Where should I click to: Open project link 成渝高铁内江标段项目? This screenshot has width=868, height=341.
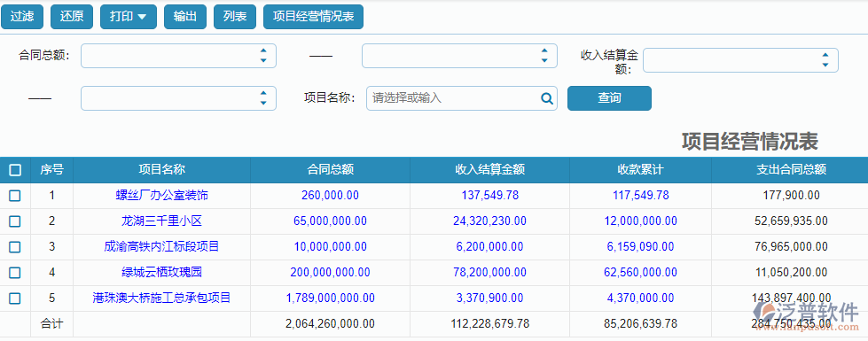point(161,246)
